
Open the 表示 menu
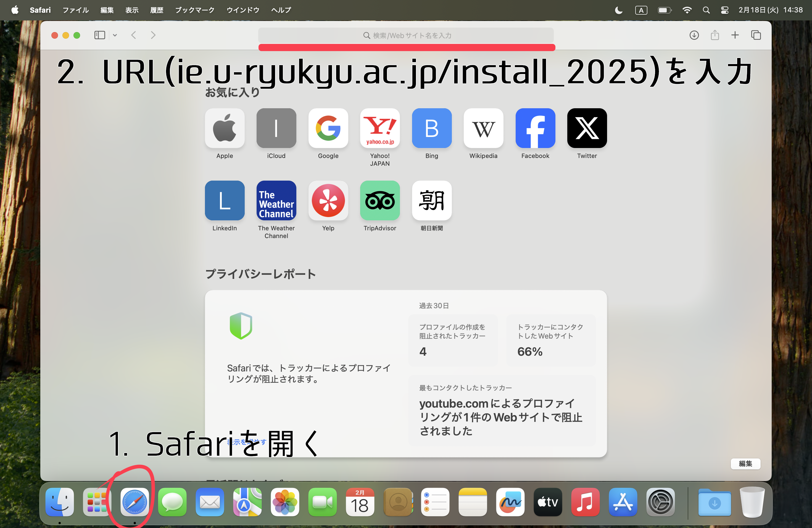pyautogui.click(x=132, y=10)
